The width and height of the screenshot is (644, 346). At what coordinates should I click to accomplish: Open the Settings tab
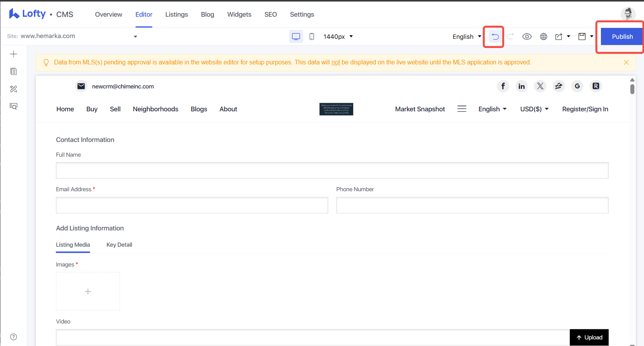(302, 14)
